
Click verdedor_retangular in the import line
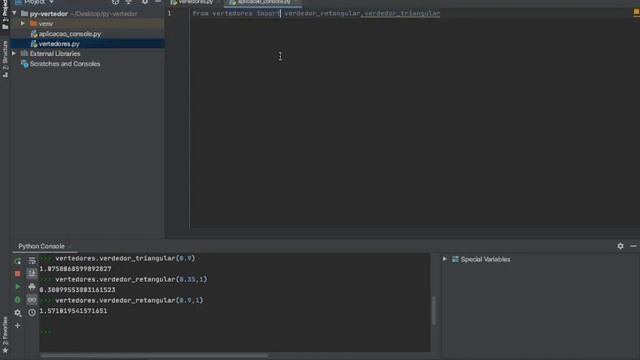click(322, 13)
